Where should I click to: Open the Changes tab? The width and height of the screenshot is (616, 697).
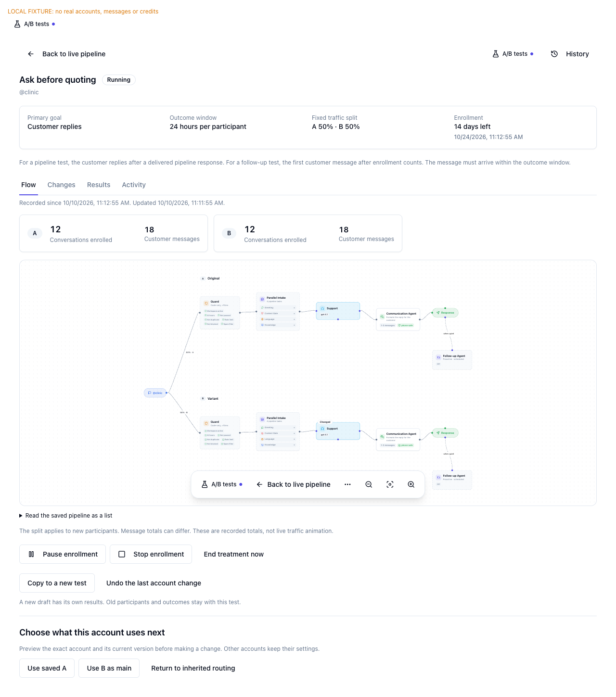(x=61, y=185)
